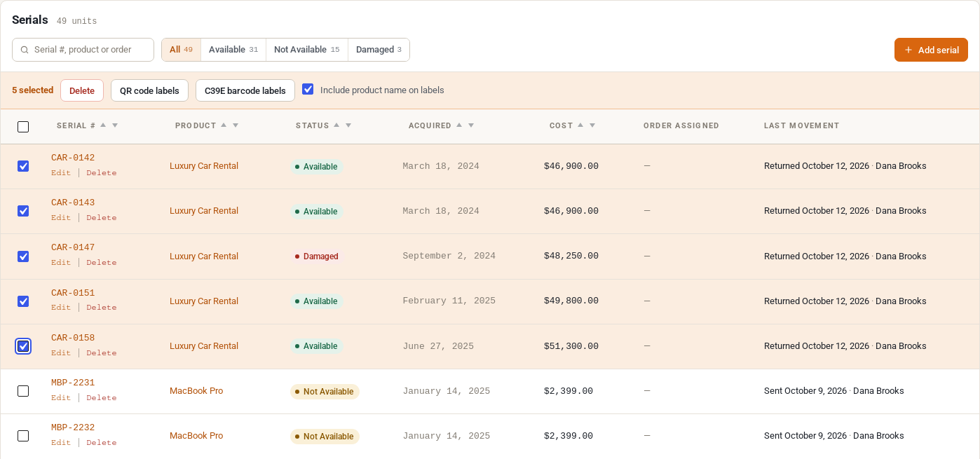Check the MBP-2231 row checkbox
The height and width of the screenshot is (459, 980).
click(x=23, y=391)
